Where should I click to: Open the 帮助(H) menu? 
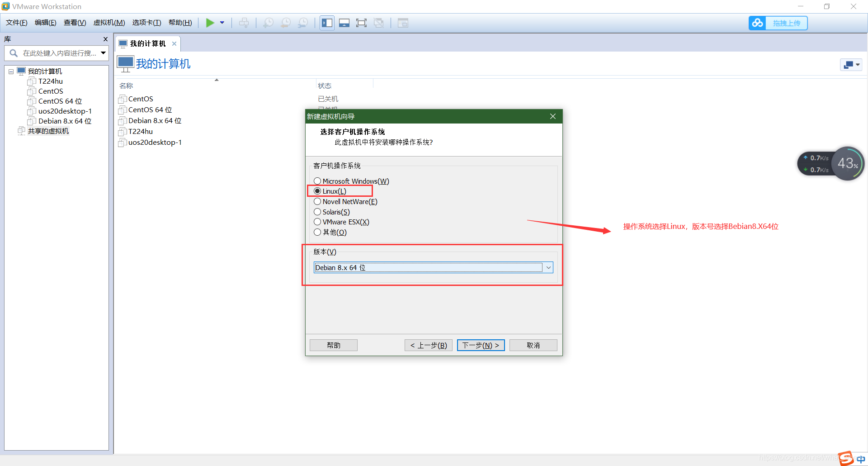[180, 23]
